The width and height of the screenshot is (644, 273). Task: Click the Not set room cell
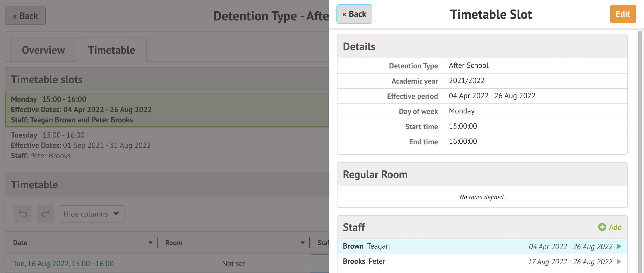coord(234,264)
